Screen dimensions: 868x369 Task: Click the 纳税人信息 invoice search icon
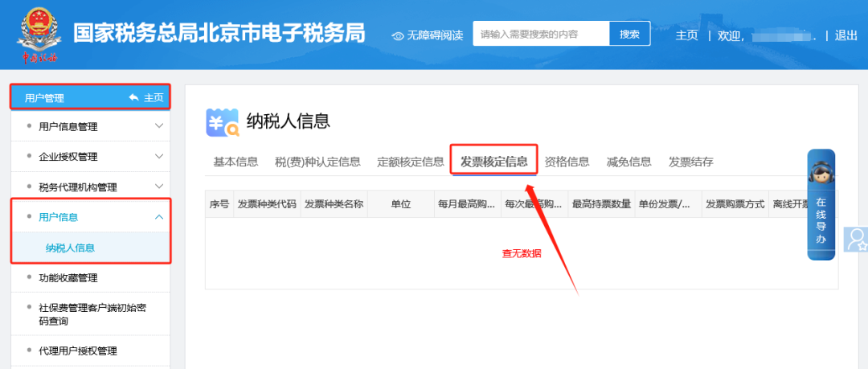click(223, 123)
